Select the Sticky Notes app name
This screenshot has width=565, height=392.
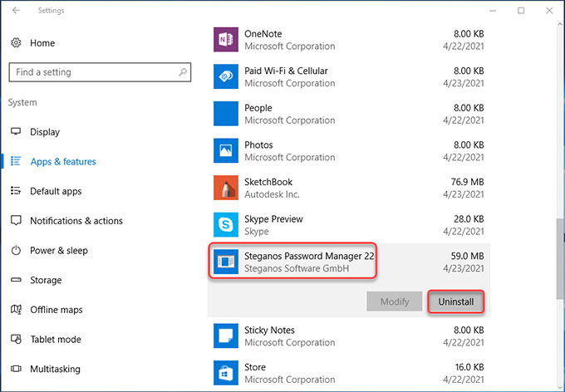coord(269,330)
